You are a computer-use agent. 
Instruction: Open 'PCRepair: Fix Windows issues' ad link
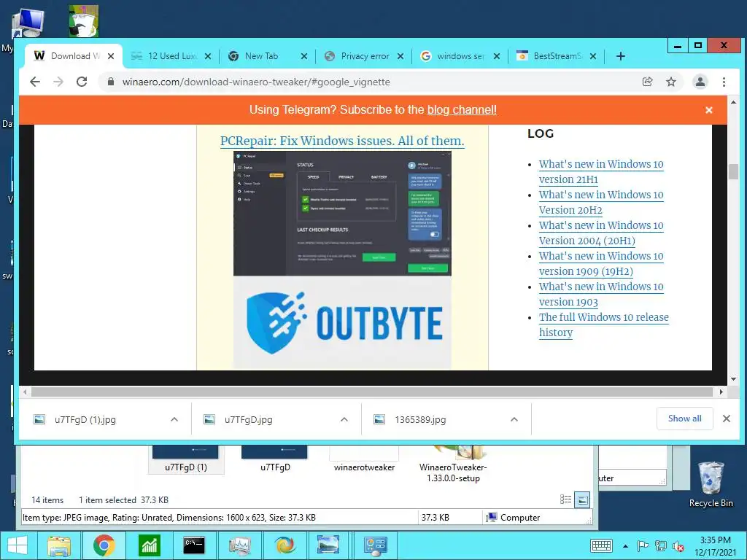[x=342, y=141]
